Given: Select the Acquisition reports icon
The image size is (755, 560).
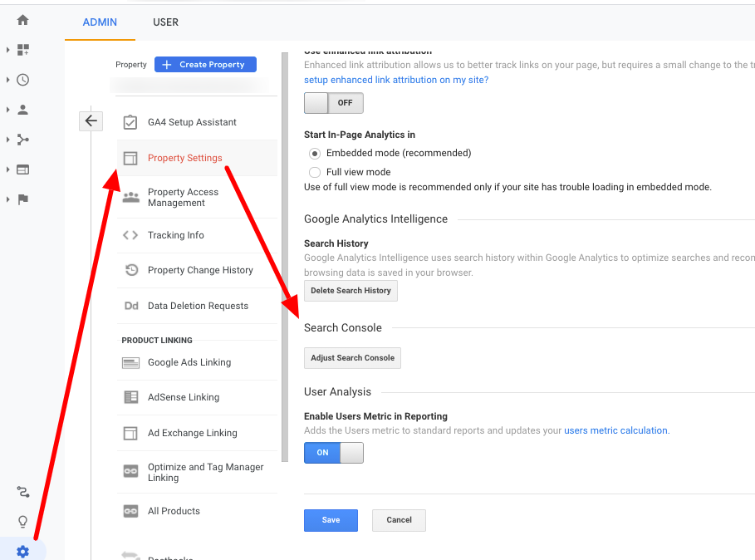Looking at the screenshot, I should point(23,139).
